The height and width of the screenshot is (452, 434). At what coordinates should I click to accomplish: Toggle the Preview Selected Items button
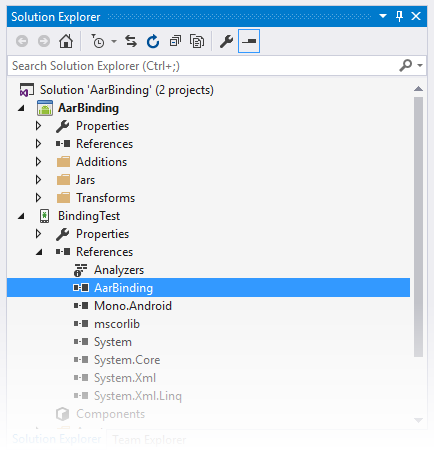[249, 41]
